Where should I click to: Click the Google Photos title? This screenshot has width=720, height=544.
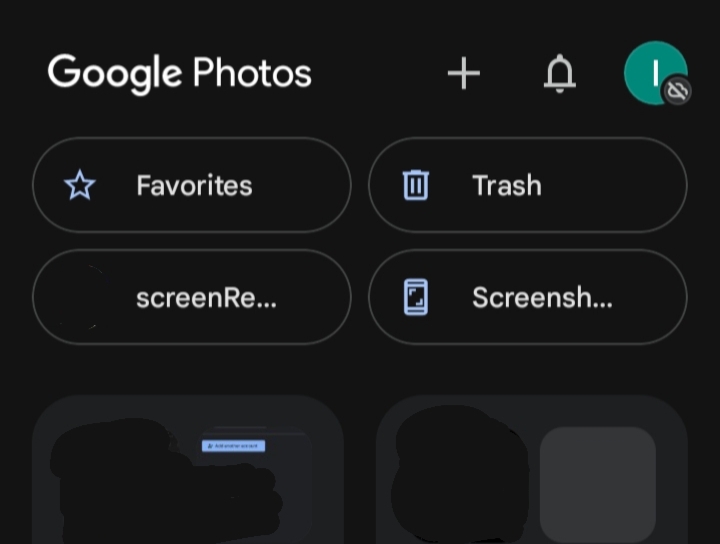click(180, 73)
